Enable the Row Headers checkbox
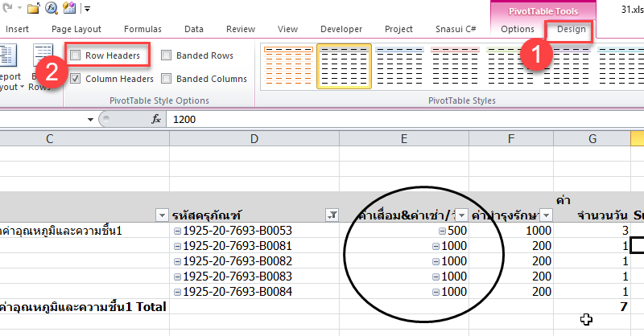 tap(75, 55)
